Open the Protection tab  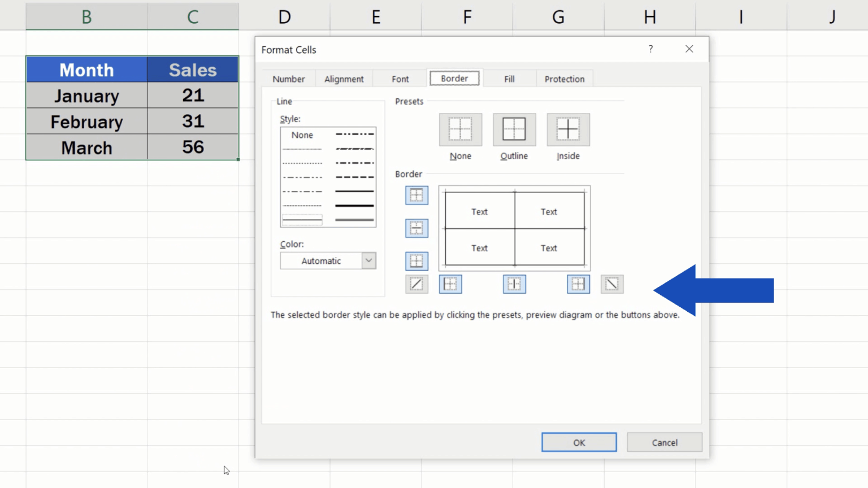(x=565, y=79)
